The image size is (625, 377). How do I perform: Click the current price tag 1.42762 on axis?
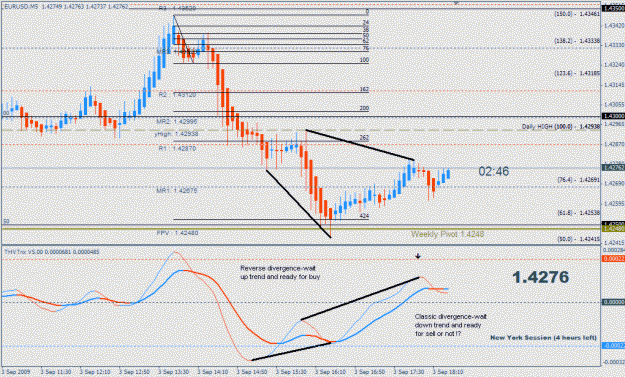pos(613,168)
